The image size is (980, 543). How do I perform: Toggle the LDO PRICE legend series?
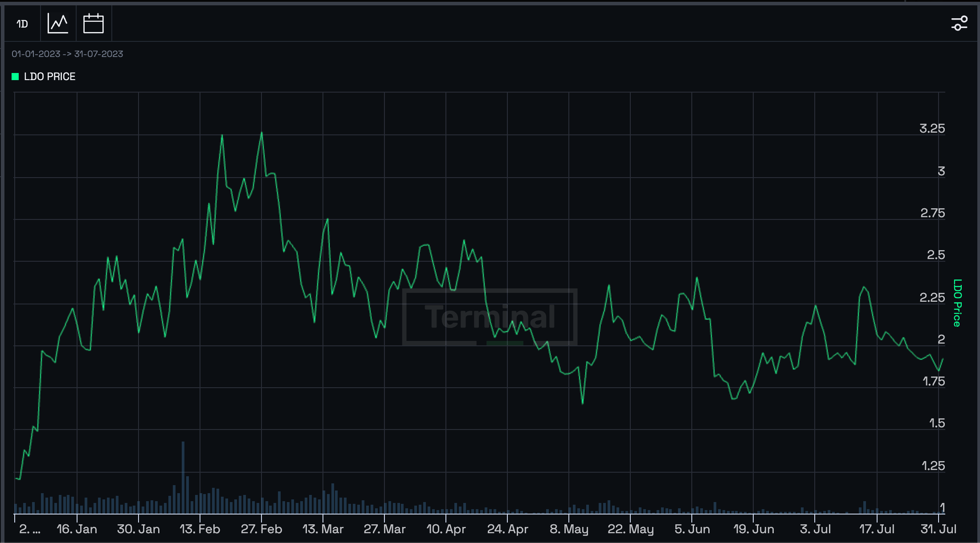coord(44,77)
